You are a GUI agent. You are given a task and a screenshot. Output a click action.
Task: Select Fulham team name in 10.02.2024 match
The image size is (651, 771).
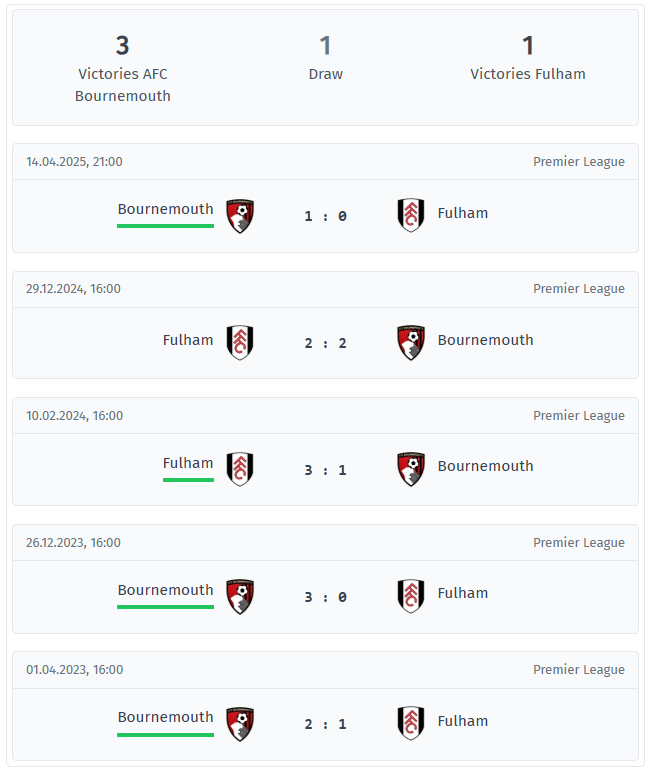click(188, 463)
